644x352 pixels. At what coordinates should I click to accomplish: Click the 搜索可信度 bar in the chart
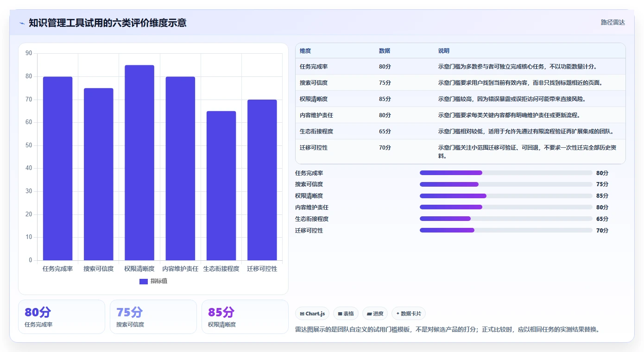(x=99, y=174)
